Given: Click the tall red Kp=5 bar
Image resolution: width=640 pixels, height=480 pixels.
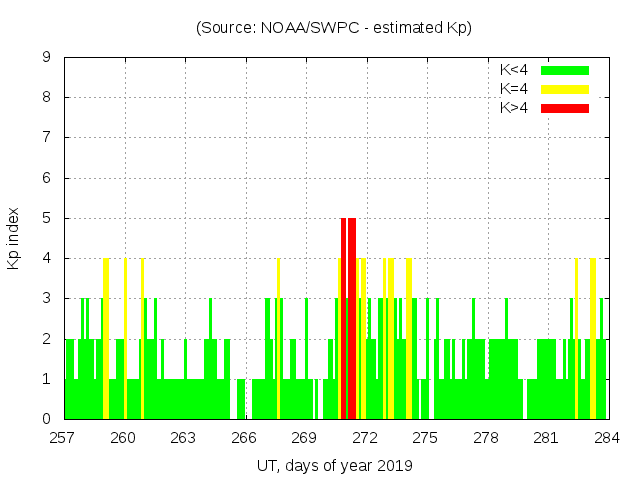Looking at the screenshot, I should click(x=350, y=318).
